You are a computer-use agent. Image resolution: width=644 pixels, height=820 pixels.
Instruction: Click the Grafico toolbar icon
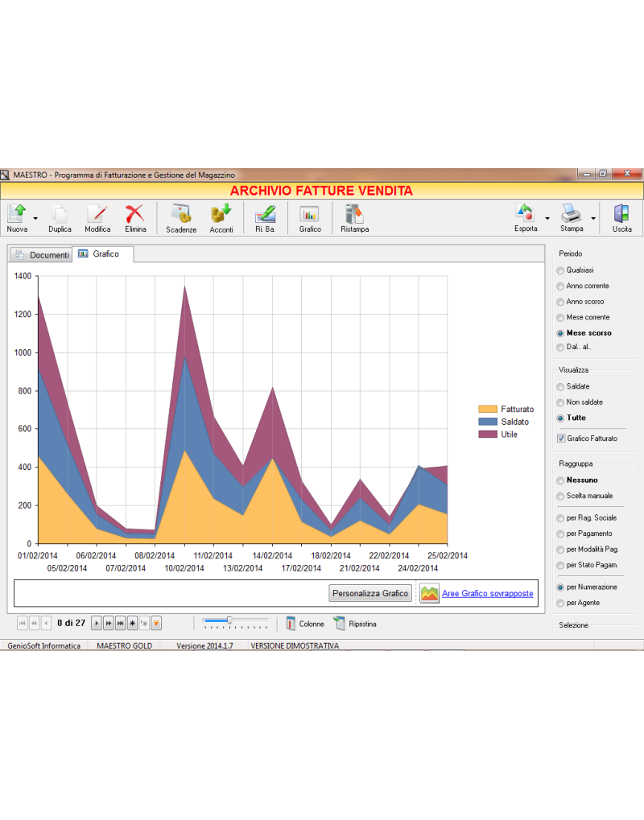point(310,217)
